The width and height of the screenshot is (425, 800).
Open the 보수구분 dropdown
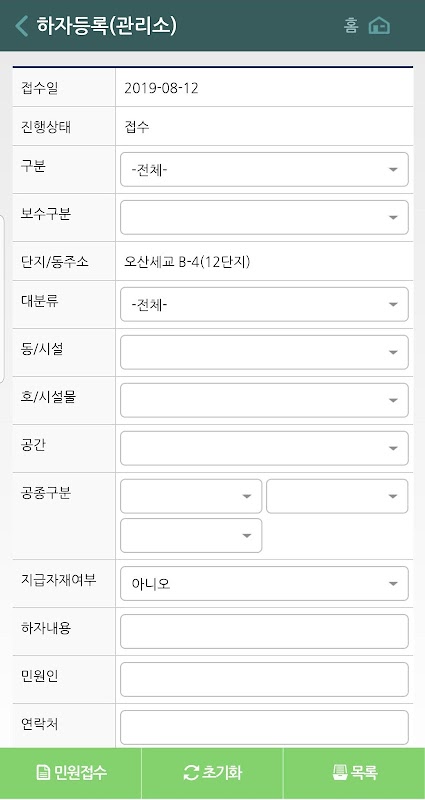click(x=264, y=217)
